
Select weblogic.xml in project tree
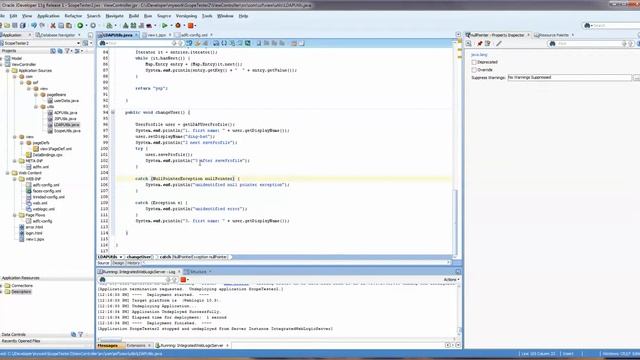tap(44, 209)
